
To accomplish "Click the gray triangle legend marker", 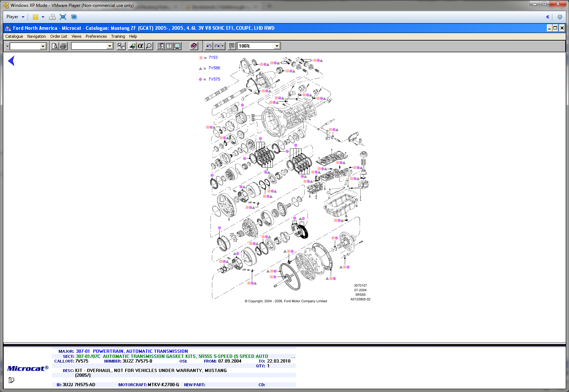I will [201, 68].
